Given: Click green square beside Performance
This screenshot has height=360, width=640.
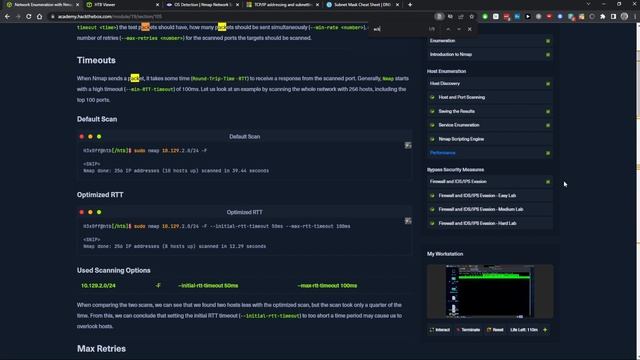Looking at the screenshot, I should pos(548,153).
